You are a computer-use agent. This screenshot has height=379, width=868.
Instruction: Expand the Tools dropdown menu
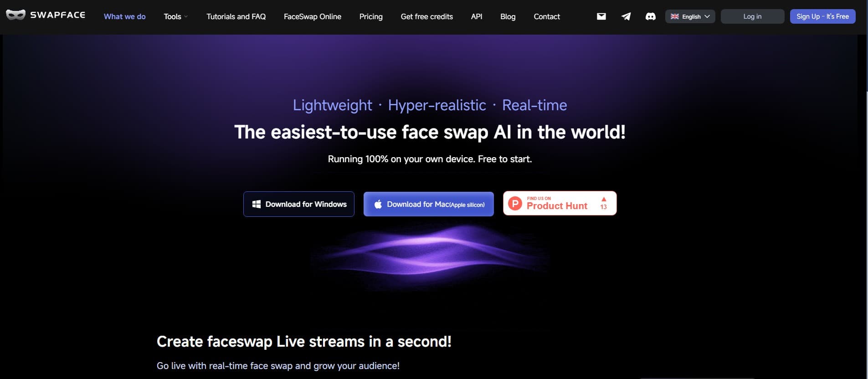[x=176, y=16]
